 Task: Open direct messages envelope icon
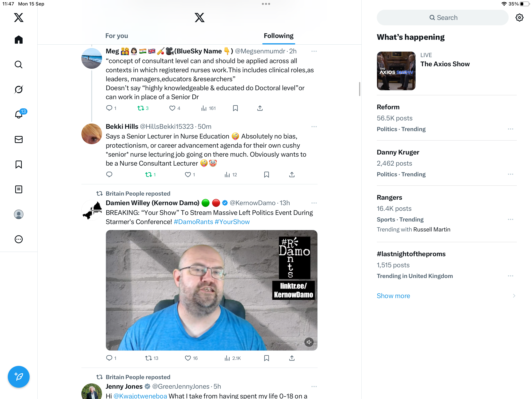18,139
